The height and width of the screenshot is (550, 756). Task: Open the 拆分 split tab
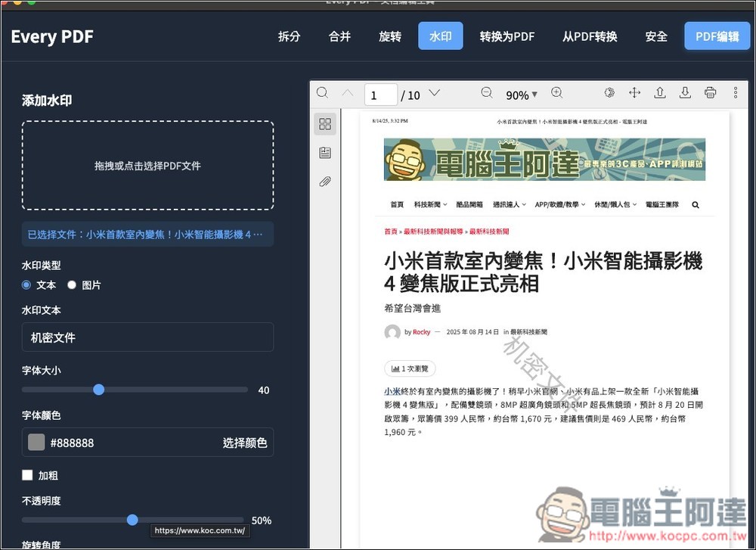(290, 36)
